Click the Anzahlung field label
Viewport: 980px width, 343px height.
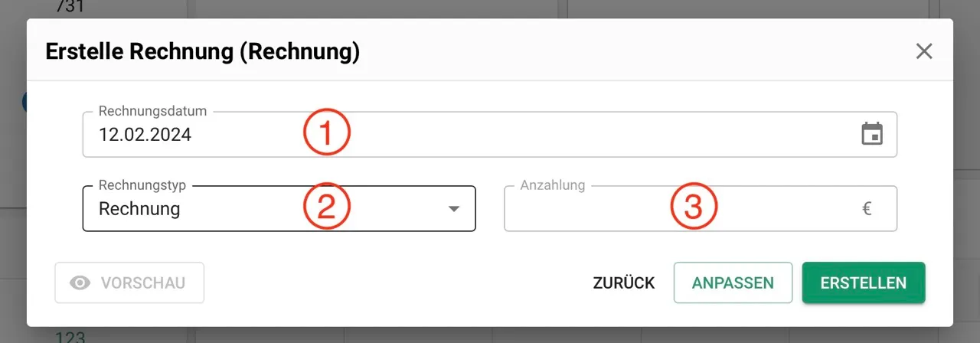coord(553,185)
